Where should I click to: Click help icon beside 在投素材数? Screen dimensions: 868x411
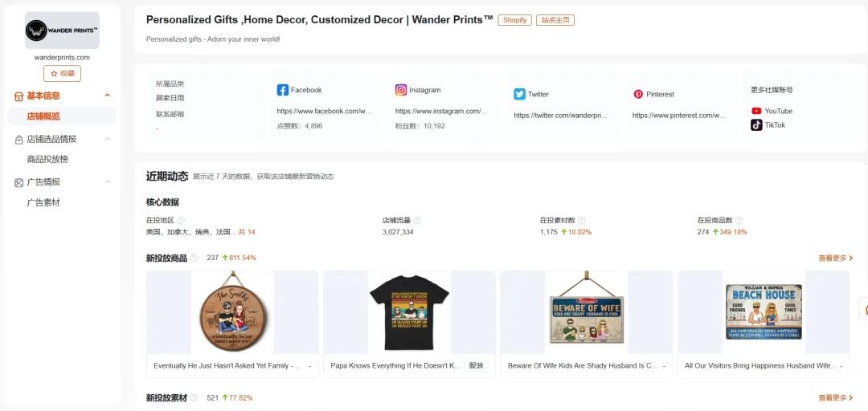(581, 220)
